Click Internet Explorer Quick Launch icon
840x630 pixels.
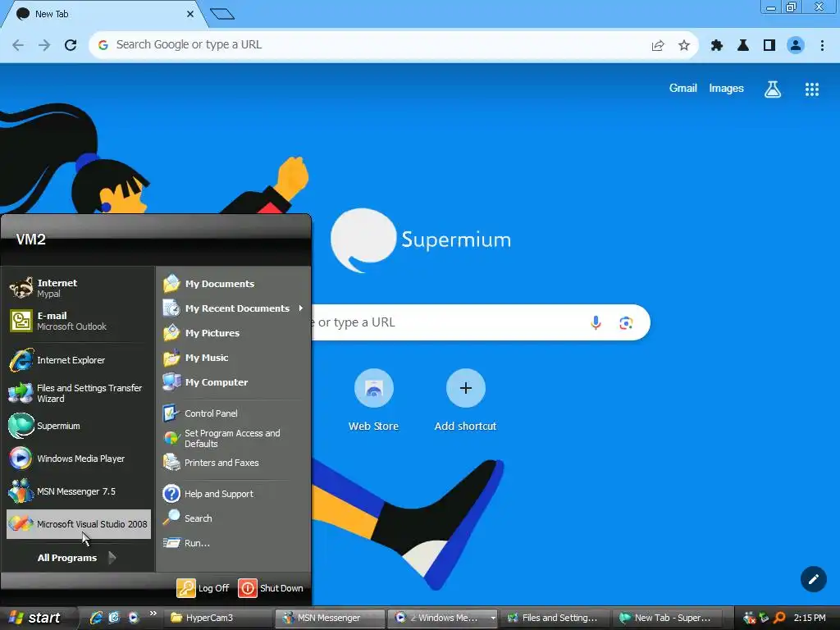pos(96,618)
